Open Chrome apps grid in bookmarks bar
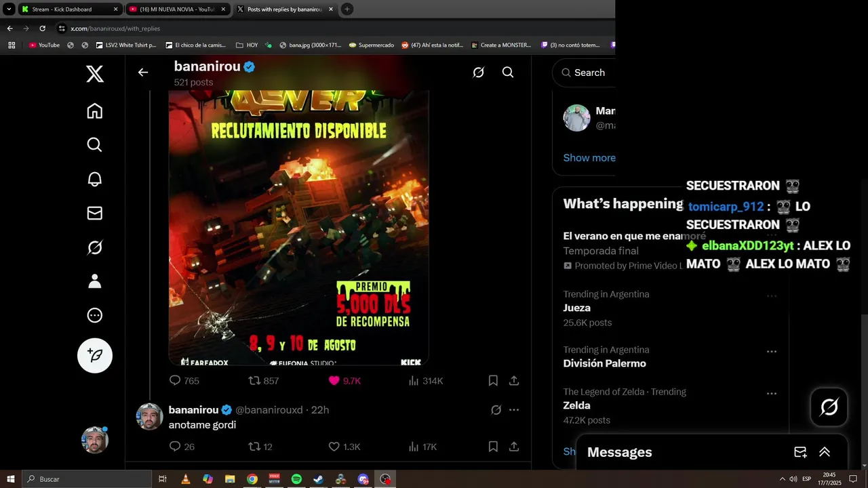 tap(12, 45)
